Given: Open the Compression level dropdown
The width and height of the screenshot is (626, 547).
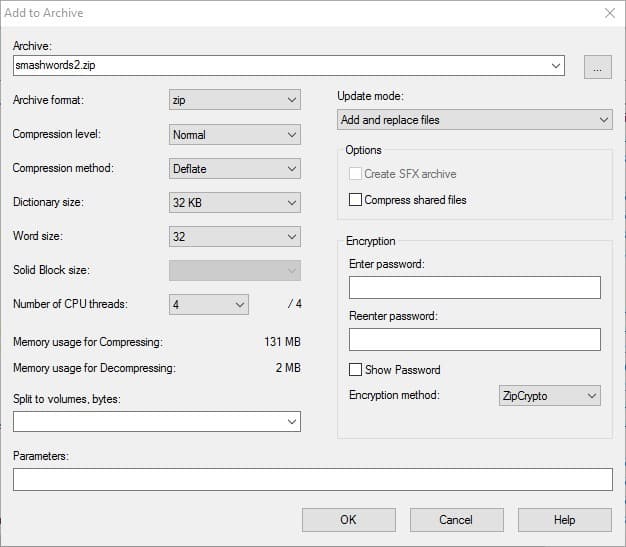Looking at the screenshot, I should coord(235,135).
